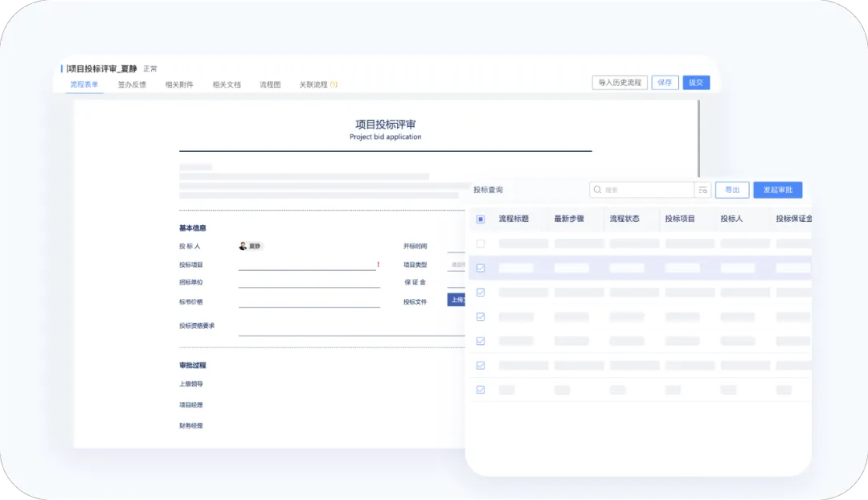868x500 pixels.
Task: Click 夏静's avatar in the 投标人 field
Action: [243, 246]
